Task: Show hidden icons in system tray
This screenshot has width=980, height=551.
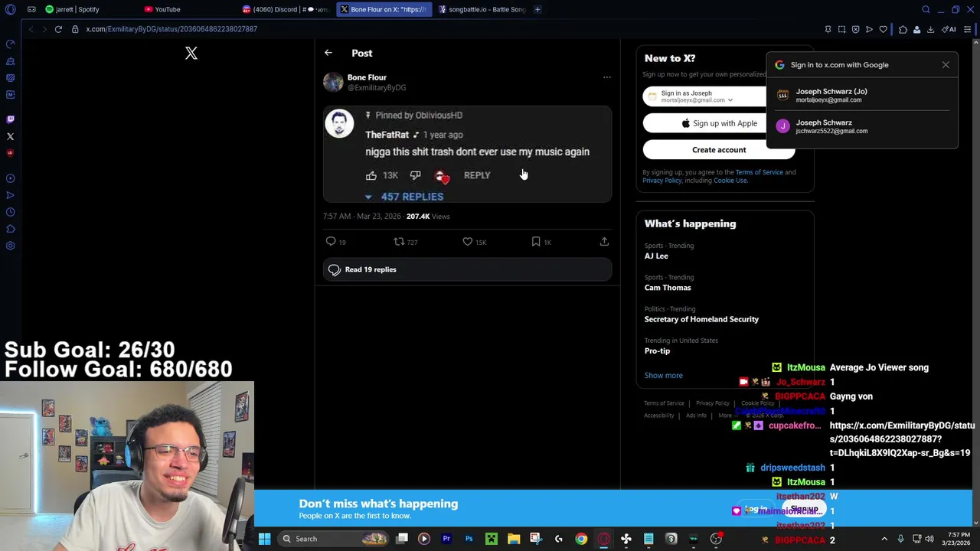Action: [884, 539]
